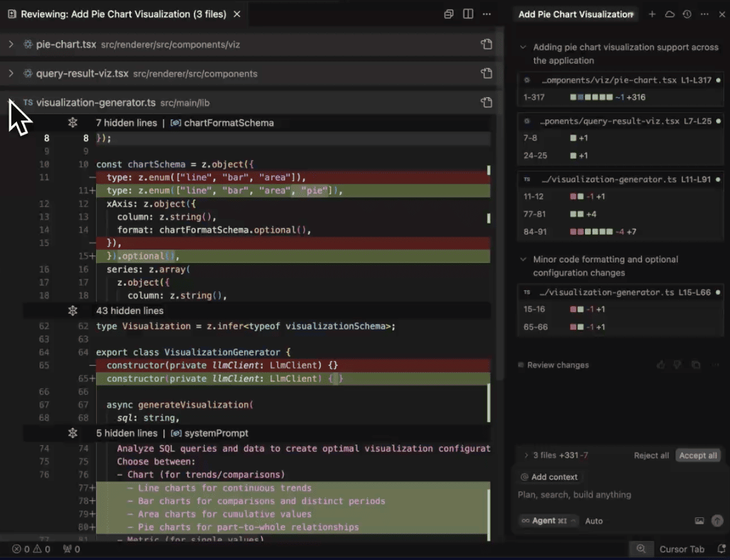
Task: Copy the response with the copy icon
Action: click(x=695, y=365)
